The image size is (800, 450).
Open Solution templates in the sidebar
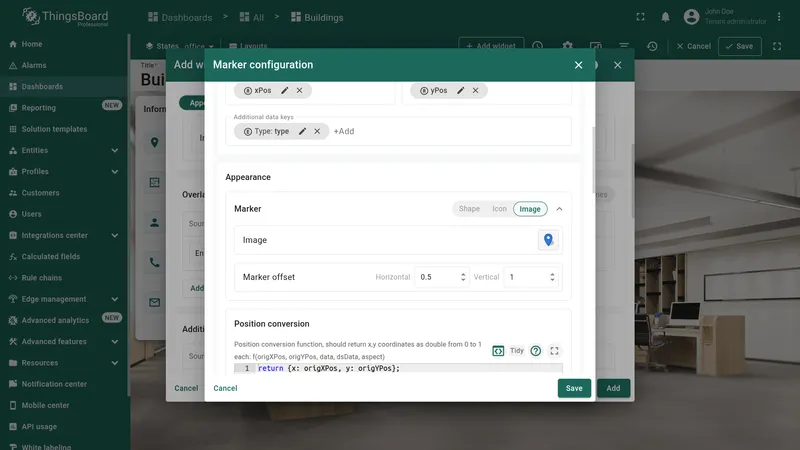pos(64,129)
